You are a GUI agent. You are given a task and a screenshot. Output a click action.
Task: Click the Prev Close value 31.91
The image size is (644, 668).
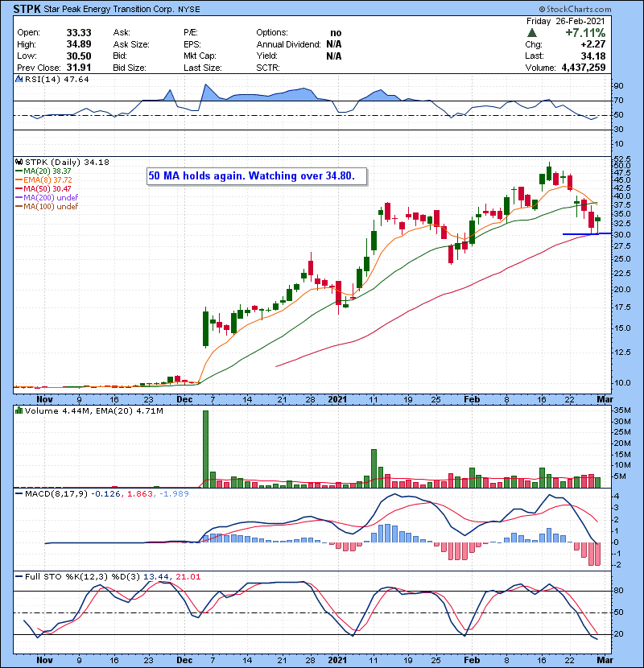pyautogui.click(x=79, y=68)
